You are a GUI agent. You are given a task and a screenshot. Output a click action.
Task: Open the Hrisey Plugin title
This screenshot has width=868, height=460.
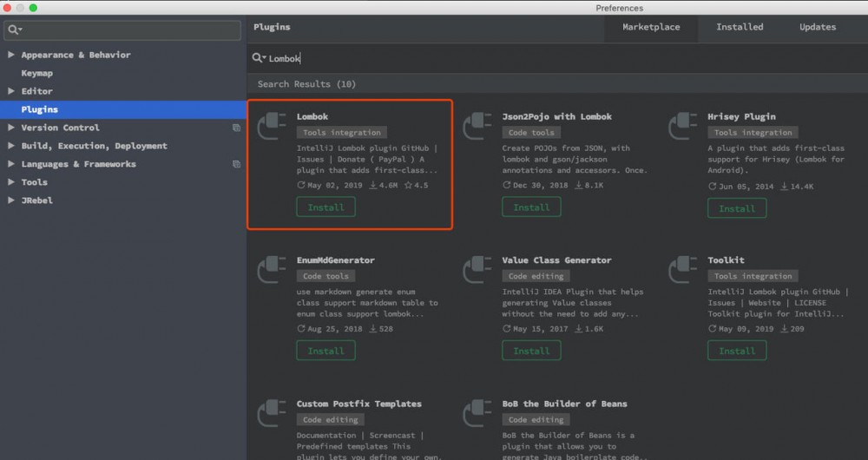pos(741,117)
